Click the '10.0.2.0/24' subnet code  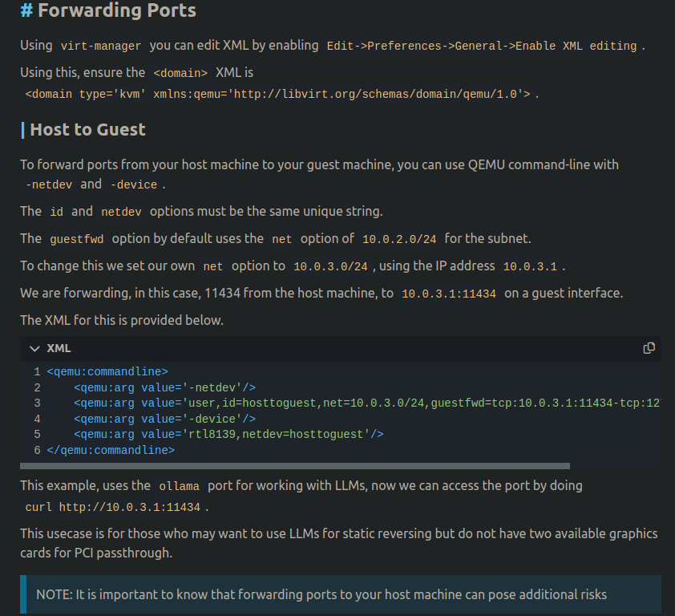click(399, 239)
